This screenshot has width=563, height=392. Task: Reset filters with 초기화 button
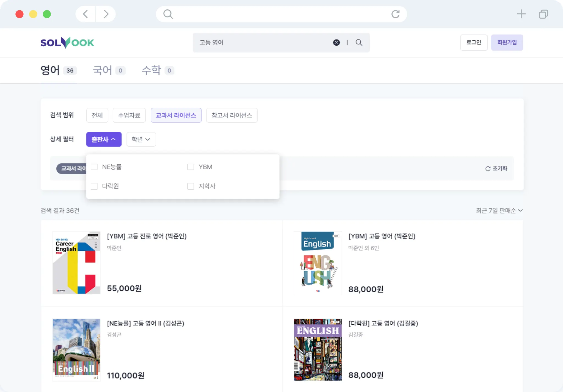(496, 169)
